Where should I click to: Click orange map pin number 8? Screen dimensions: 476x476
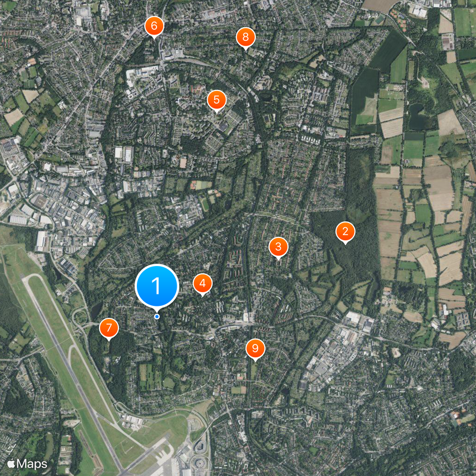tap(246, 37)
